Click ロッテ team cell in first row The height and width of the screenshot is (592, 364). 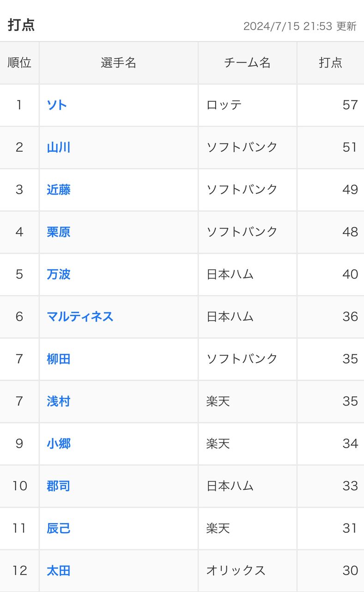(248, 105)
